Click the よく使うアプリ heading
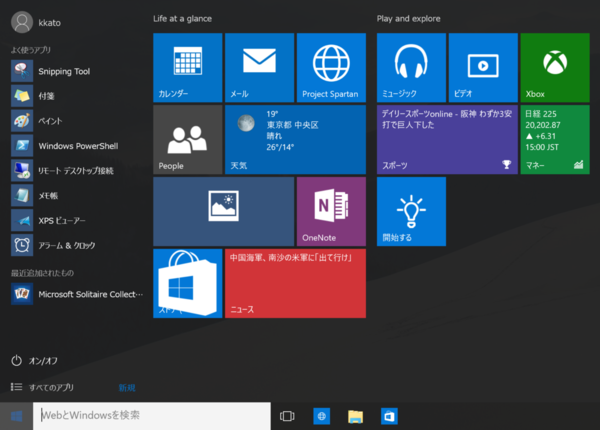Screen dimensions: 600x430 pyautogui.click(x=31, y=50)
